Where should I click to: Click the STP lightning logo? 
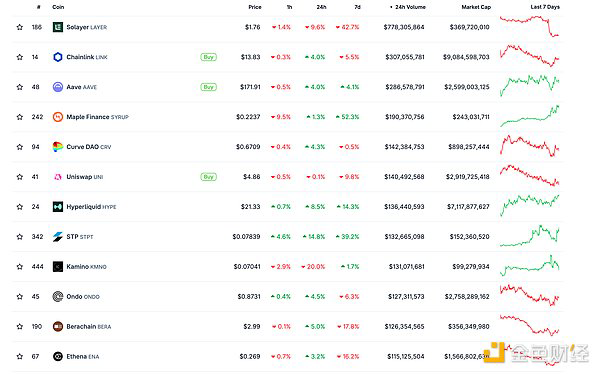(x=58, y=237)
